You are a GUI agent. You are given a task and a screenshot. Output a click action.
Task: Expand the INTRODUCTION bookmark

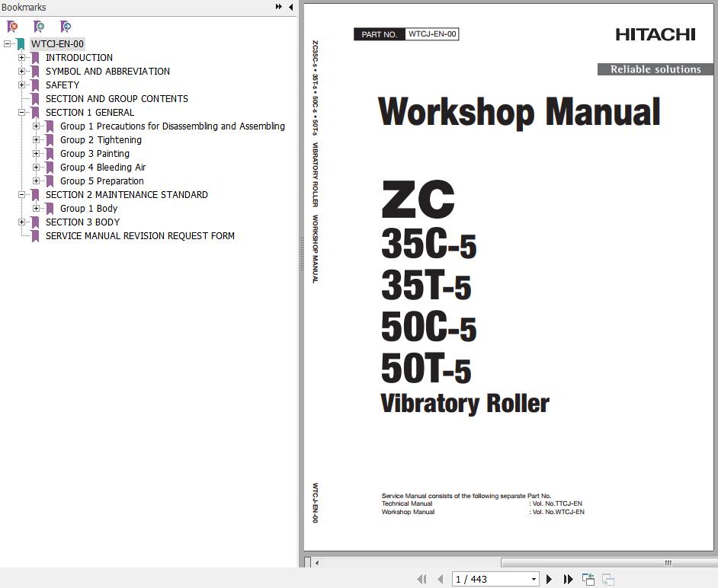pyautogui.click(x=21, y=58)
